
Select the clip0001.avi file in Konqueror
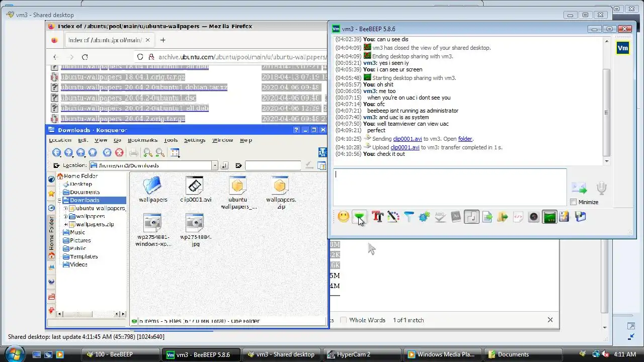[x=195, y=190]
